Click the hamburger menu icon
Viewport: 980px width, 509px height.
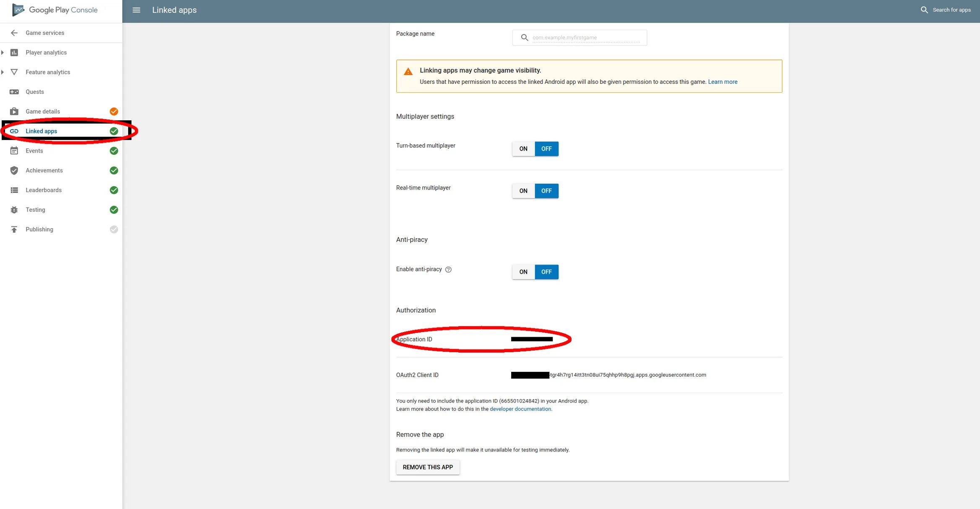(136, 10)
